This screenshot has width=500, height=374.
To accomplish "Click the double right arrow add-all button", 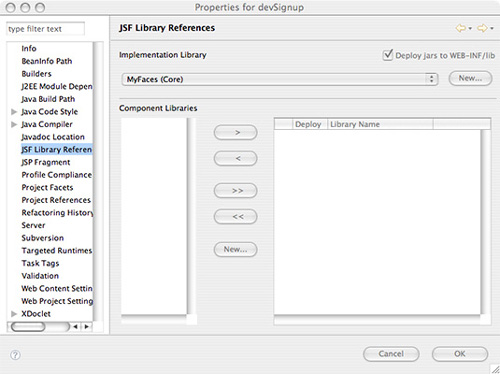I will [x=236, y=191].
